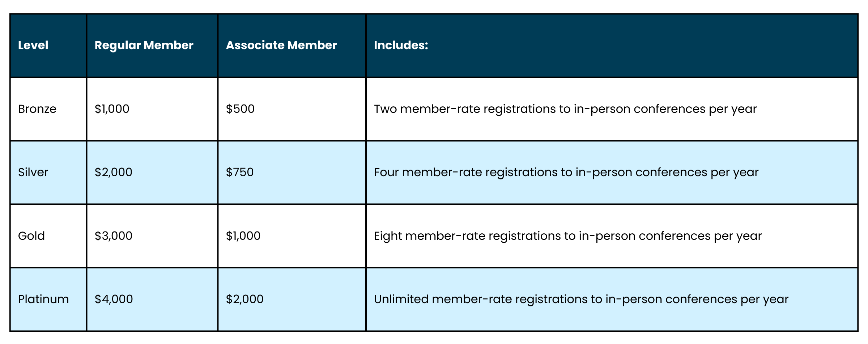The height and width of the screenshot is (344, 868).
Task: Select Silver Regular Member price $2,000
Action: coord(114,172)
